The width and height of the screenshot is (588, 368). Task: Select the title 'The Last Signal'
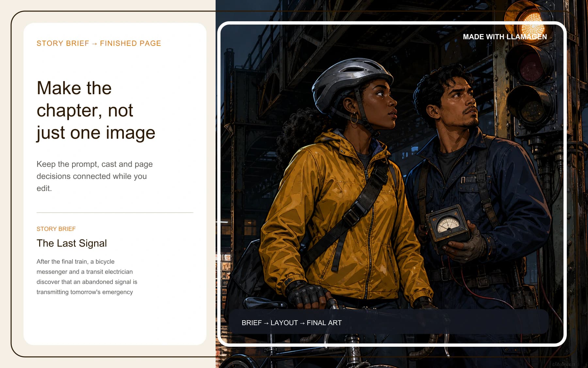click(72, 243)
